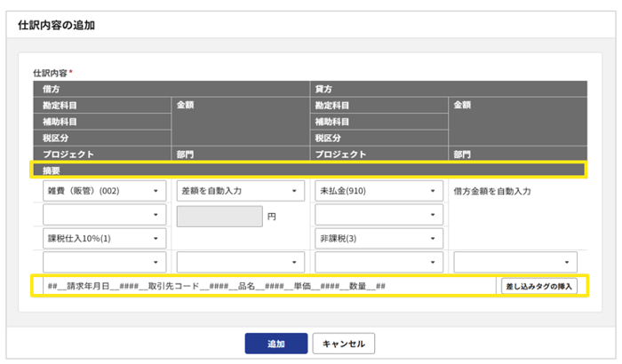Open the empty project dropdown below 非課税(3)
Viewport: 622px width, 364px height.
379,262
